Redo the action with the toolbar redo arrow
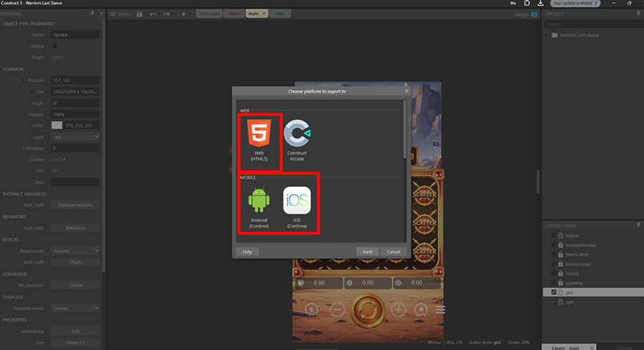This screenshot has width=644, height=350. click(166, 14)
